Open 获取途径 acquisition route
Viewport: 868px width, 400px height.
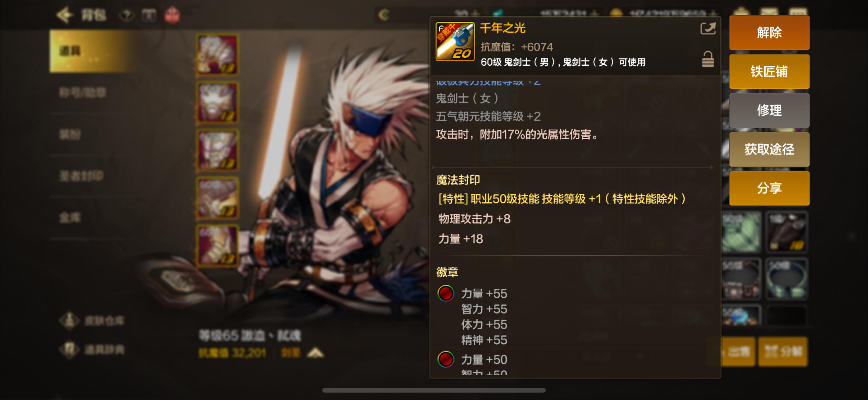pyautogui.click(x=769, y=149)
